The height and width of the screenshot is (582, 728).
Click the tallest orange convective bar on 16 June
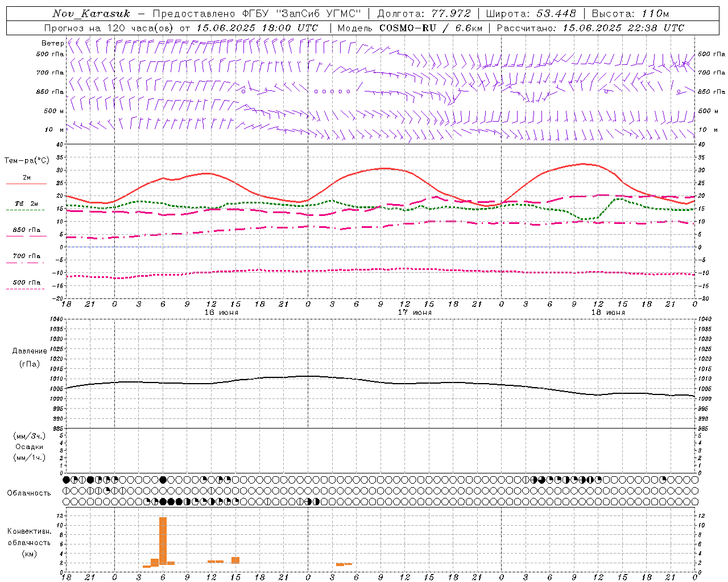coord(163,541)
